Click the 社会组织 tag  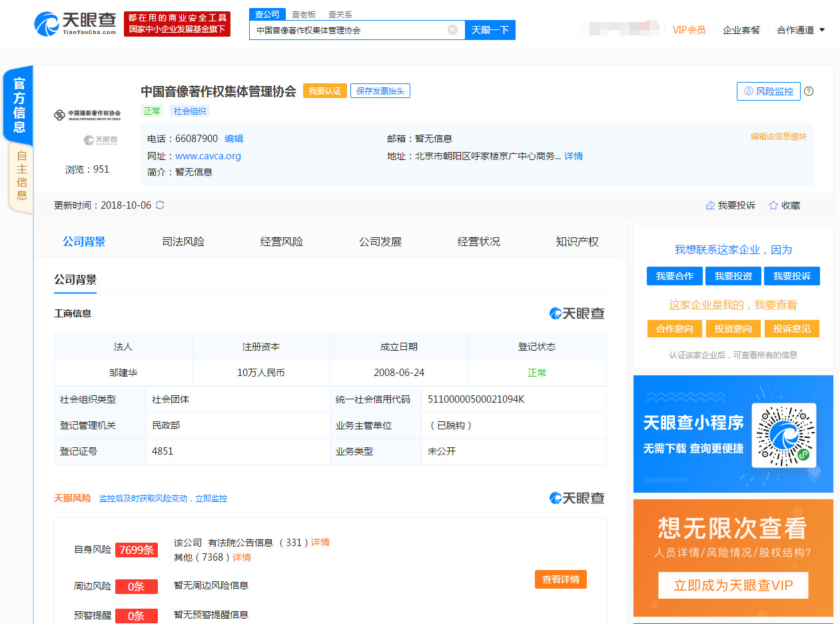pyautogui.click(x=190, y=111)
